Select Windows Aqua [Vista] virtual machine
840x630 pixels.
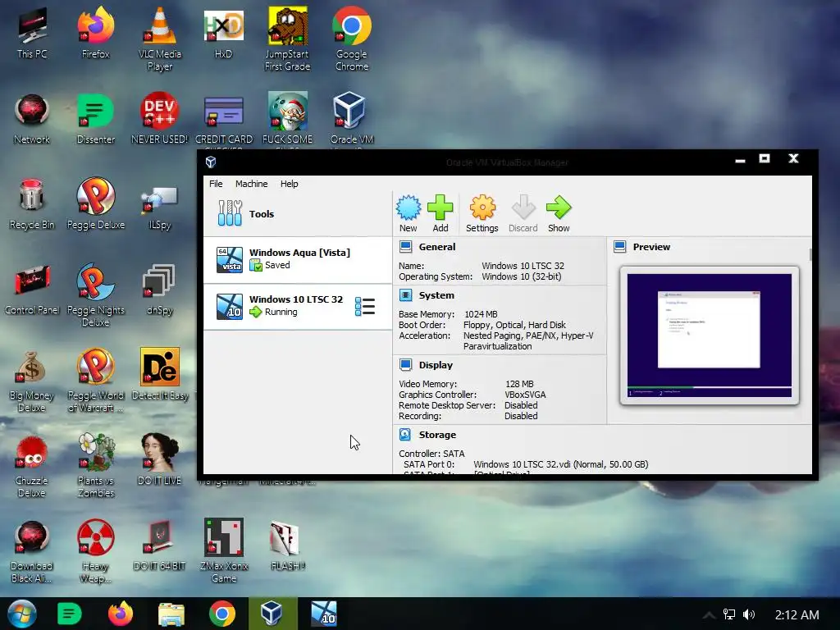click(298, 260)
